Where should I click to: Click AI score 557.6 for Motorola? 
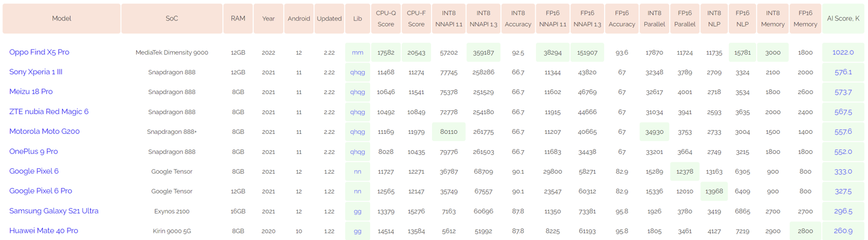[843, 132]
